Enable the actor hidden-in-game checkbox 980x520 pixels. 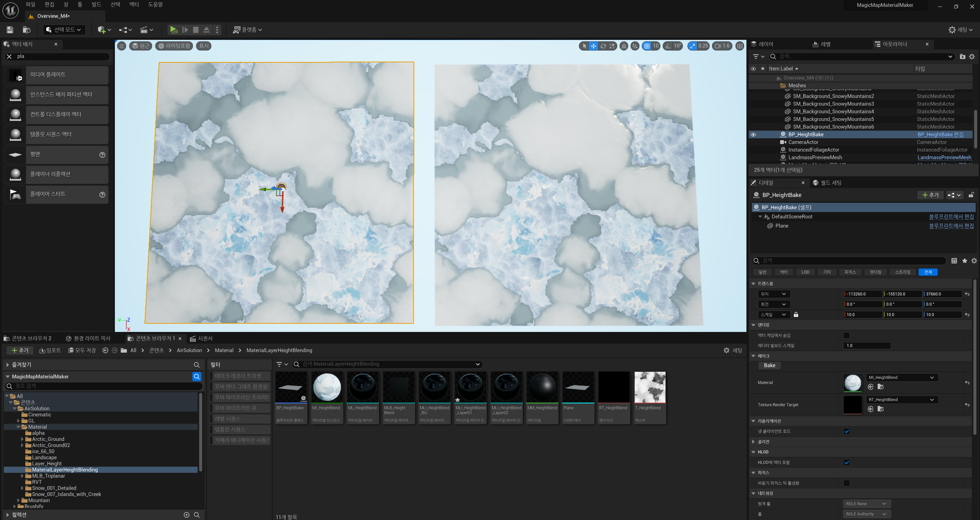click(x=846, y=335)
